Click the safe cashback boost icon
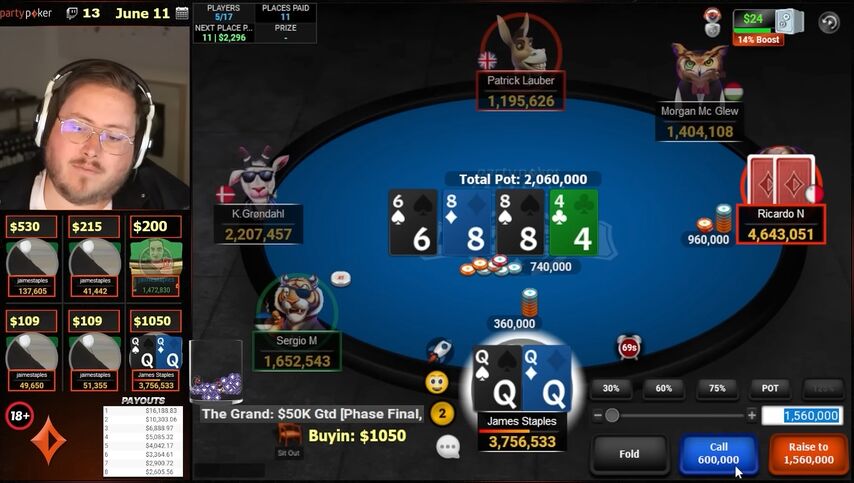The width and height of the screenshot is (854, 483). [x=789, y=21]
